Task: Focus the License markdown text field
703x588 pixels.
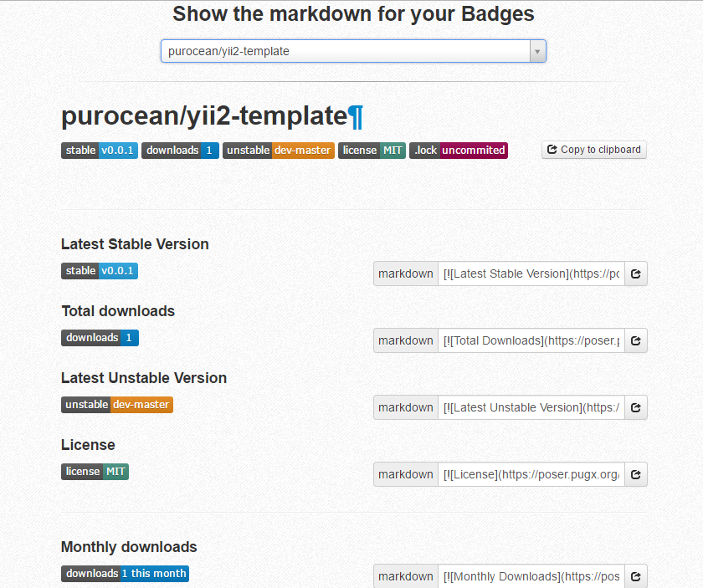Action: pos(531,474)
